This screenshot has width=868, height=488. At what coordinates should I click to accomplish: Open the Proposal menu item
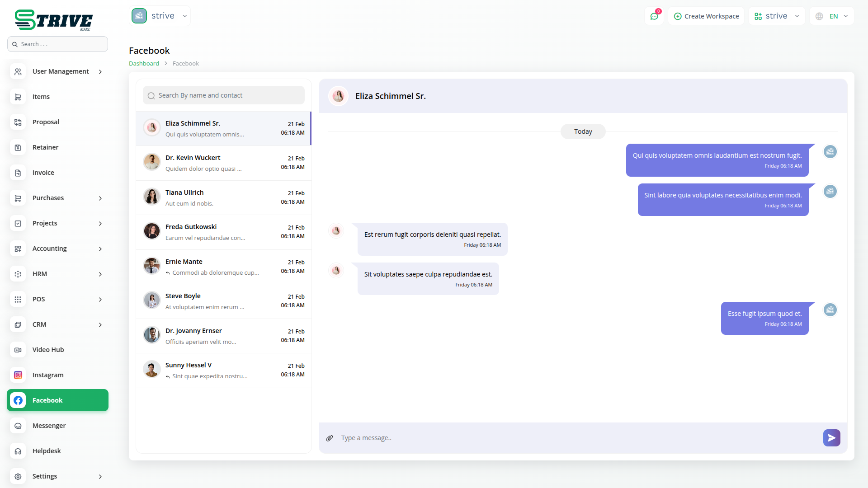pos(46,122)
